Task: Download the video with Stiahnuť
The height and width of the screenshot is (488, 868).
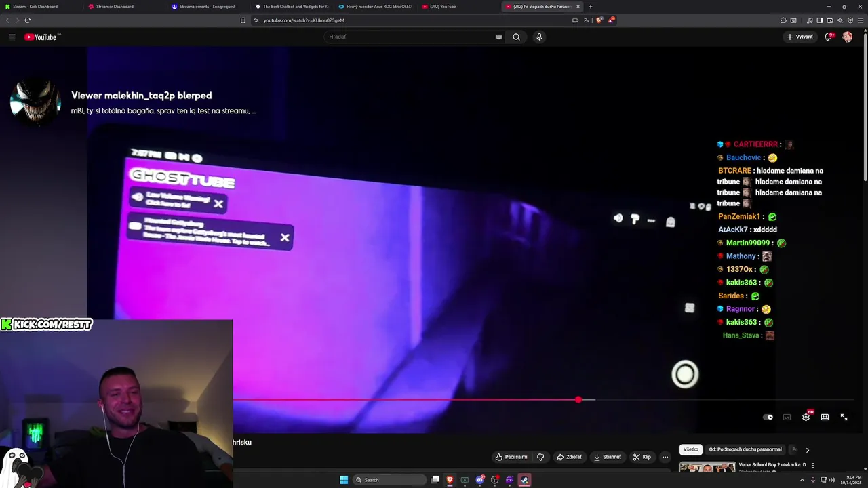Action: pyautogui.click(x=607, y=457)
